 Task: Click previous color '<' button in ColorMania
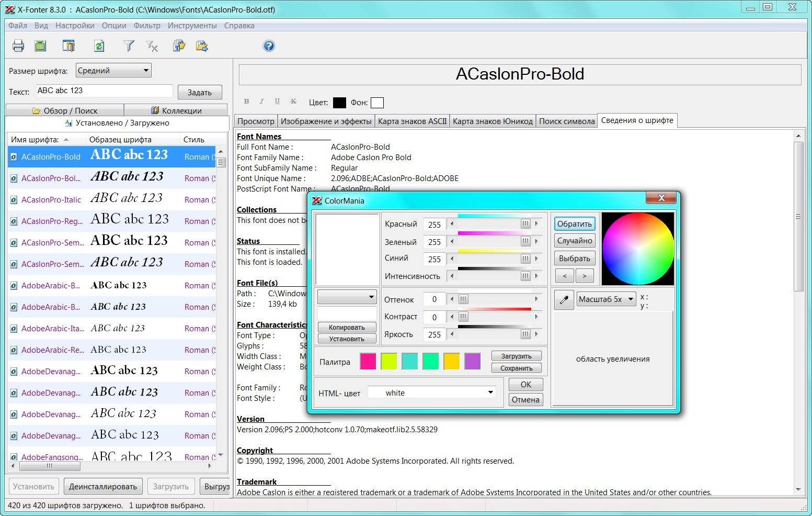(x=565, y=275)
